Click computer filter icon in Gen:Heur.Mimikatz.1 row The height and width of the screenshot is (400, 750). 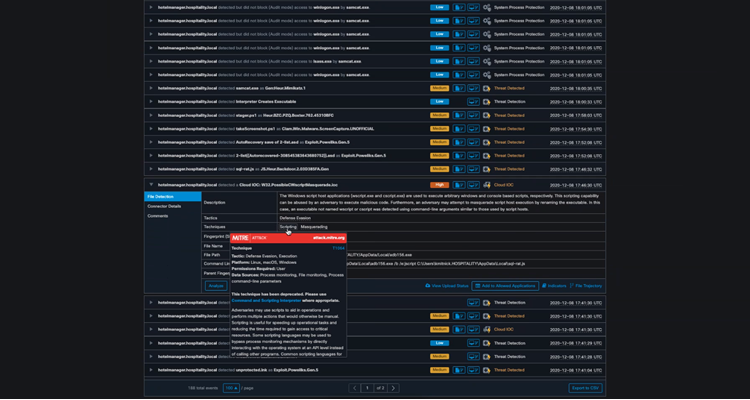(x=474, y=88)
